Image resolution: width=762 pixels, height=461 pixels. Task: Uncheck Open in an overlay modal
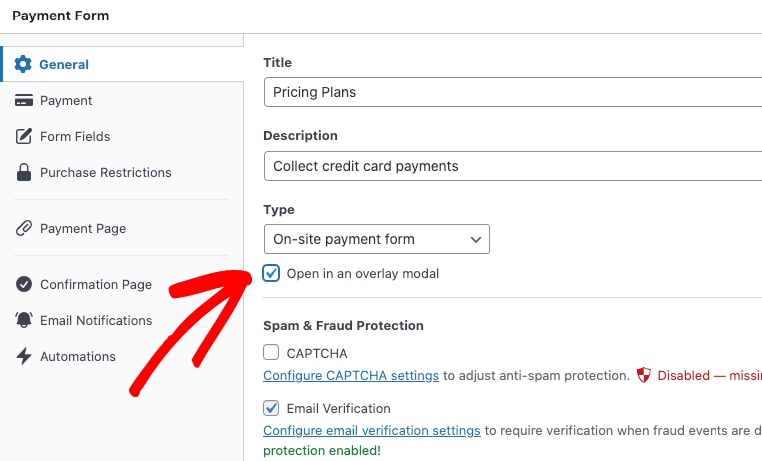[271, 273]
